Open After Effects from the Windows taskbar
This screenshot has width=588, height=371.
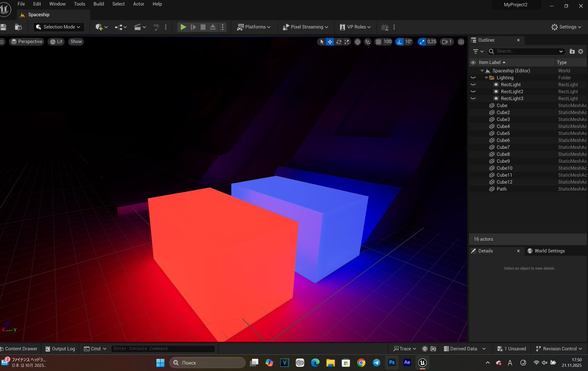coord(407,363)
